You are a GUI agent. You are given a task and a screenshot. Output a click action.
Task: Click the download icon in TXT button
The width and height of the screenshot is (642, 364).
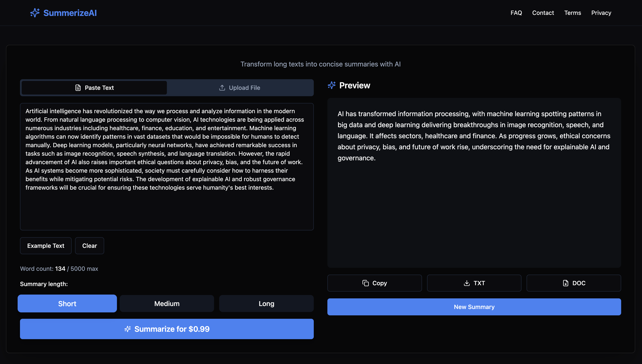467,283
